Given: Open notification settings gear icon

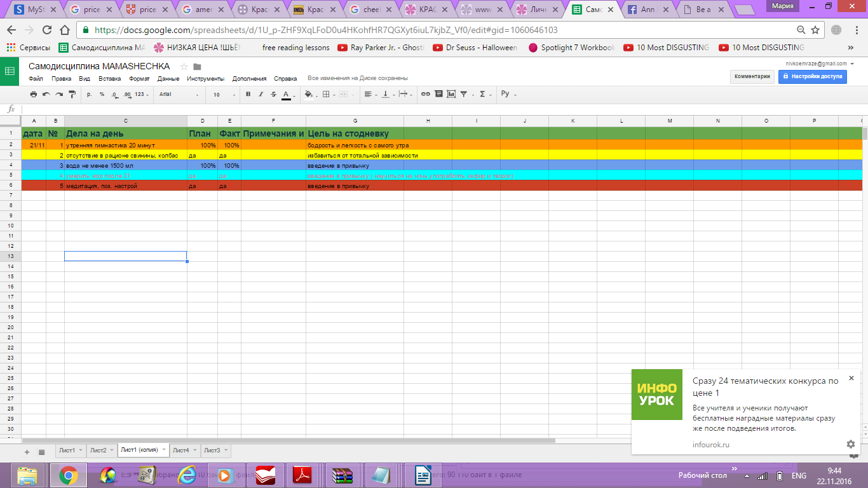Looking at the screenshot, I should pos(851,444).
